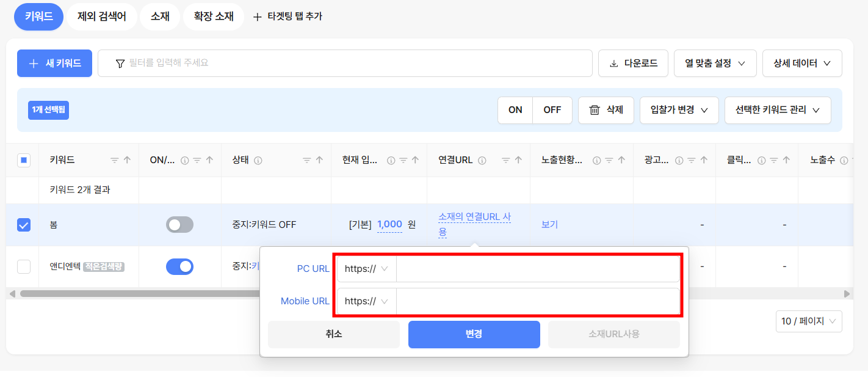Set selected keywords OFF

click(x=552, y=110)
